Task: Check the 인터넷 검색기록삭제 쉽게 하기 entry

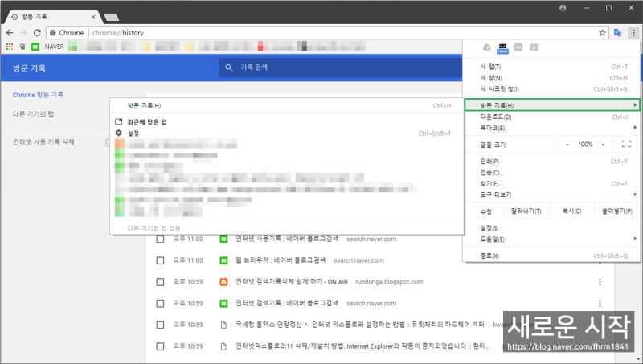Action: [x=160, y=282]
